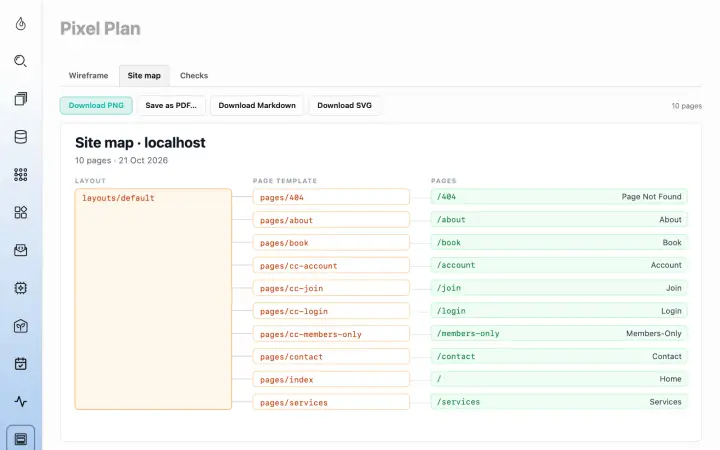
Task: Click the chip gear sidebar icon
Action: click(21, 288)
